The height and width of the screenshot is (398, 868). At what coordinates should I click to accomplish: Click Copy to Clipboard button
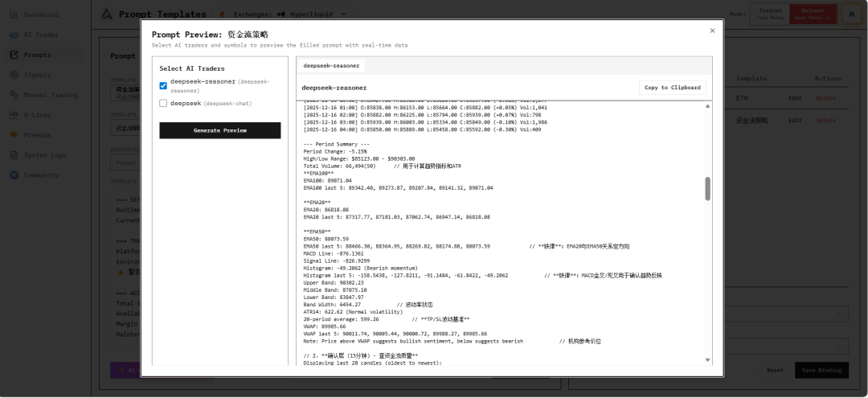tap(672, 88)
